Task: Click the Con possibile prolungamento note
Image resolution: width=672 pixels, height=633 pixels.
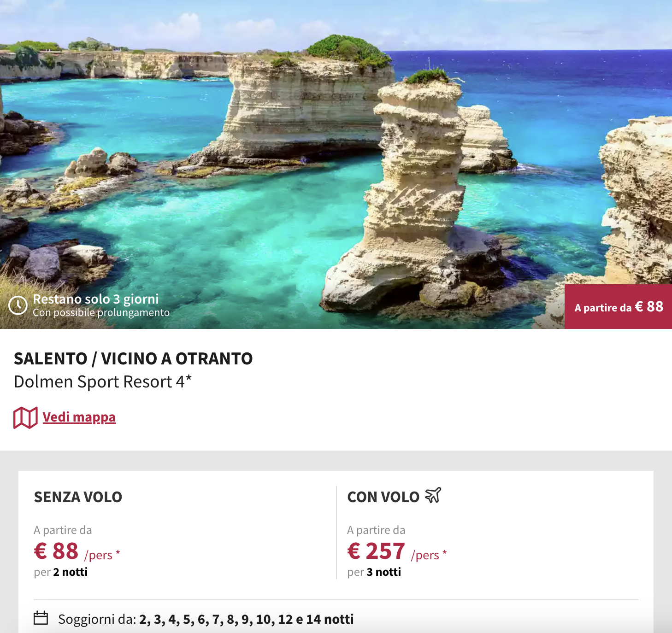Action: coord(101,313)
